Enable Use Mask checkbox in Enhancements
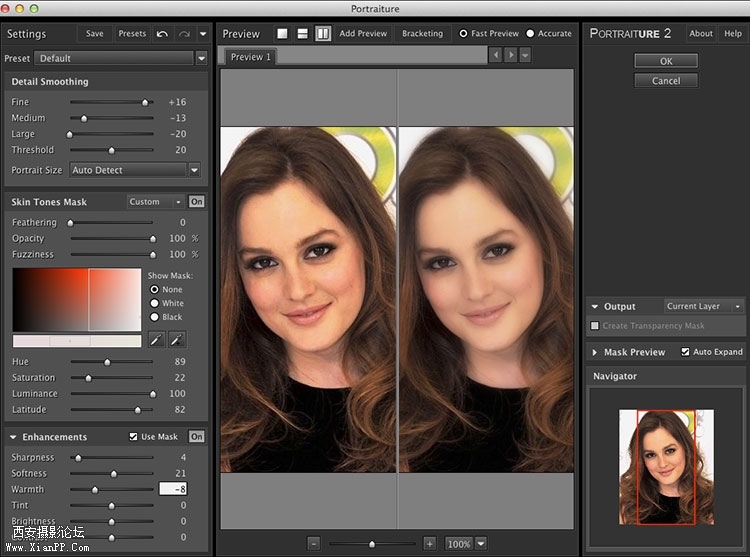 point(134,437)
